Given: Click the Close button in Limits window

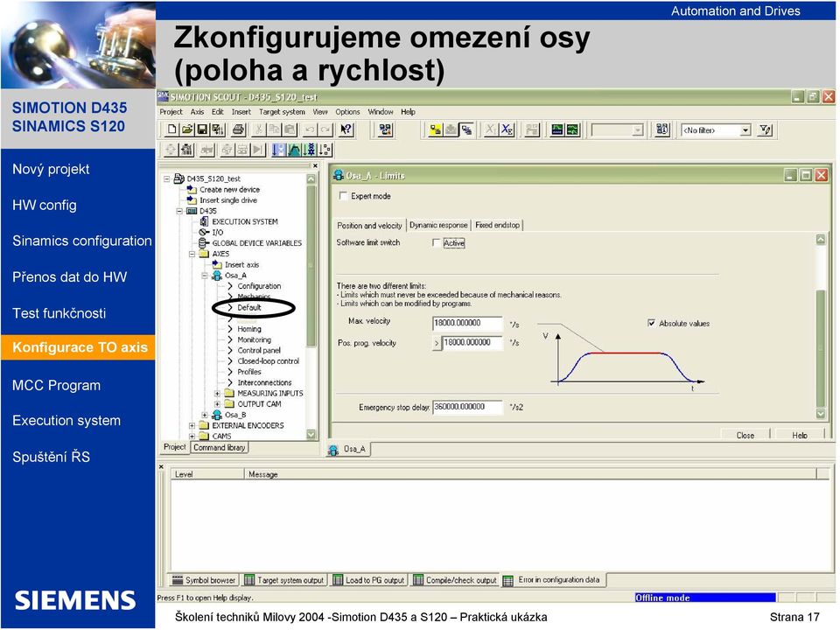Looking at the screenshot, I should click(745, 436).
